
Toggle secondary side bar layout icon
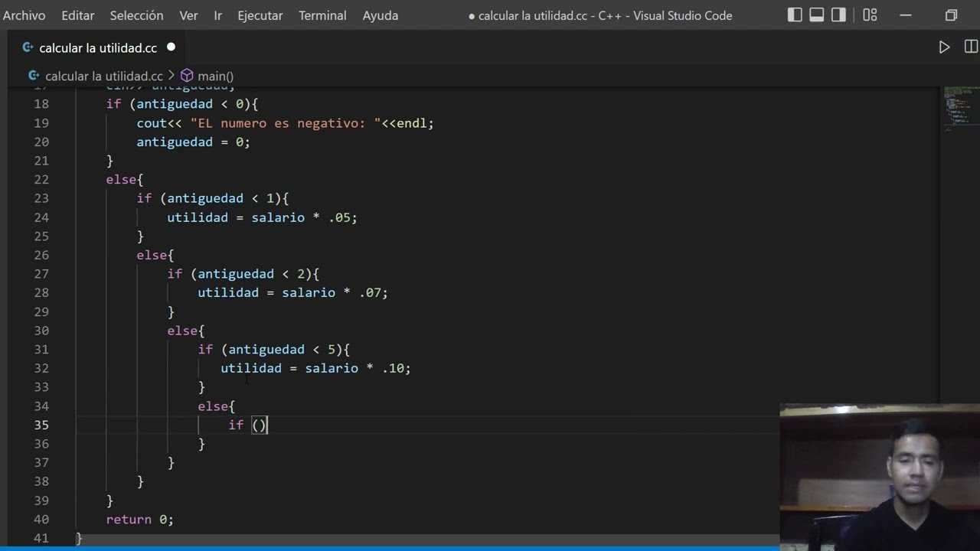tap(838, 15)
